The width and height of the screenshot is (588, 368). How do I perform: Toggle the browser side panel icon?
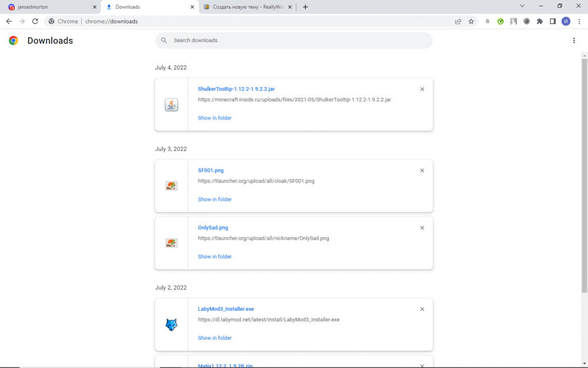553,21
